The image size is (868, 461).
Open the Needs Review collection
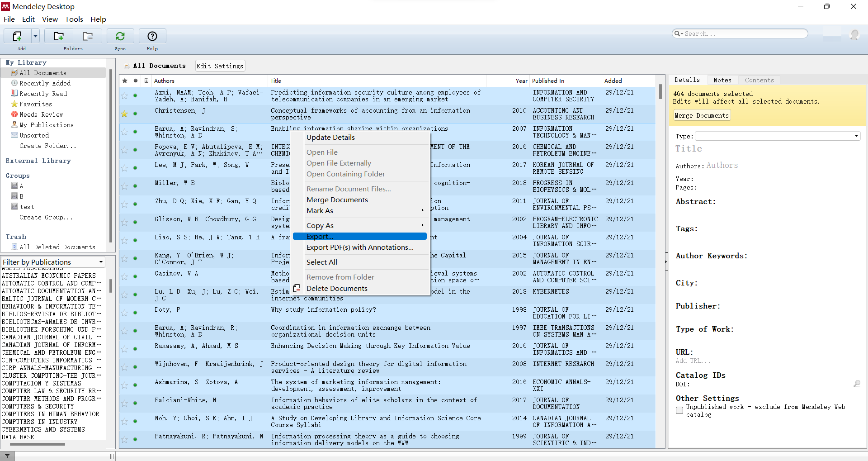click(x=41, y=114)
